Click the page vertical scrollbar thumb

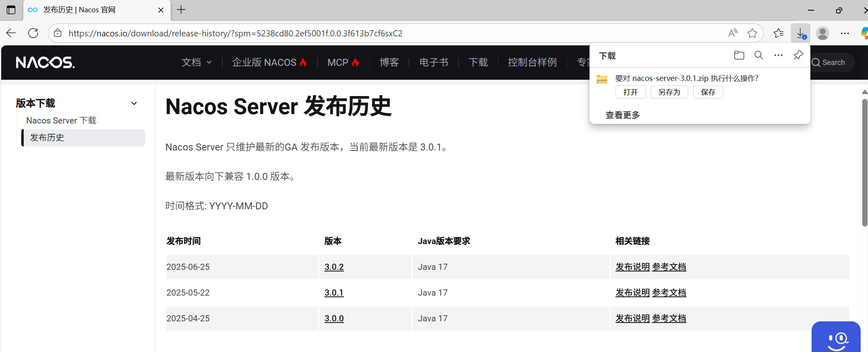coord(865,163)
